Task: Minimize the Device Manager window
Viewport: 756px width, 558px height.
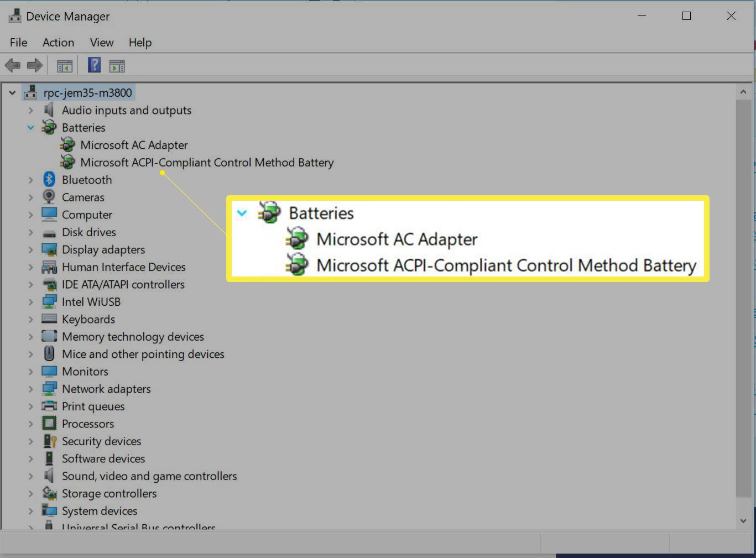Action: (x=642, y=16)
